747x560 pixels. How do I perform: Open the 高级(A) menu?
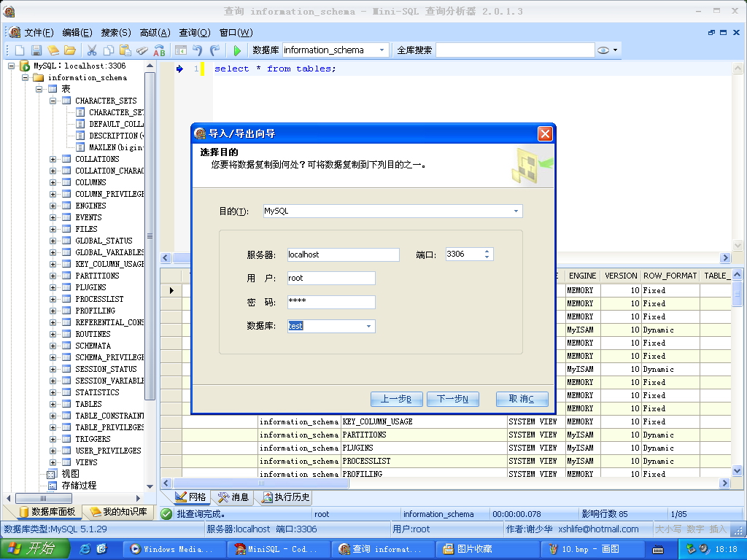[155, 32]
